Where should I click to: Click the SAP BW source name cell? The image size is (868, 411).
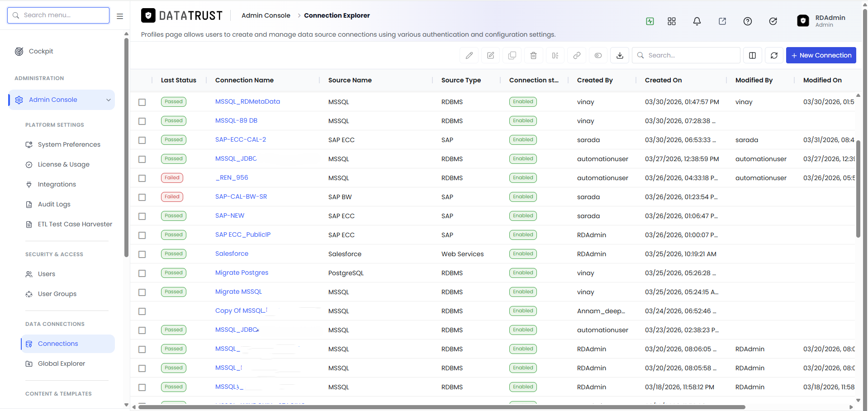[340, 197]
